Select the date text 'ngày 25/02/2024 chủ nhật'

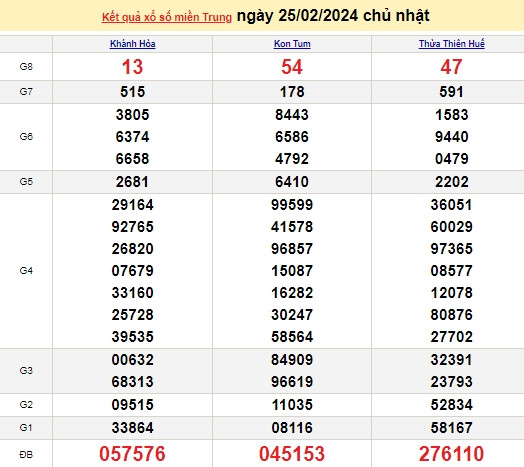click(333, 16)
